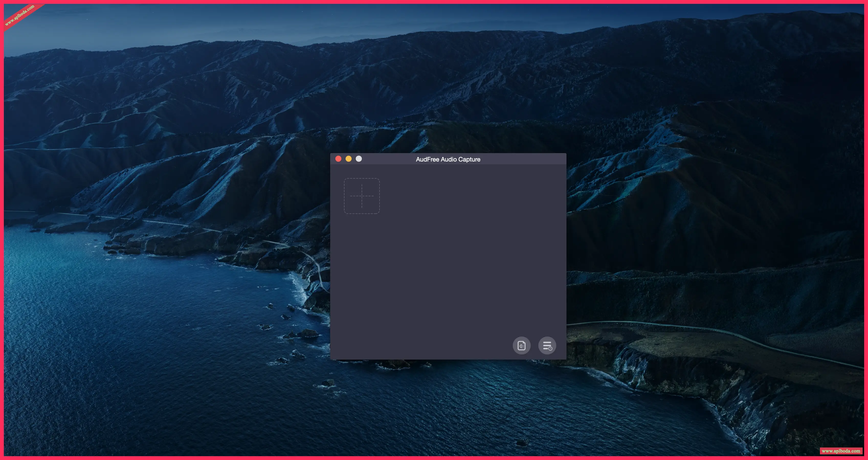Screen dimensions: 868x460
Task: Select the document-with-speaker icon
Action: tap(521, 346)
